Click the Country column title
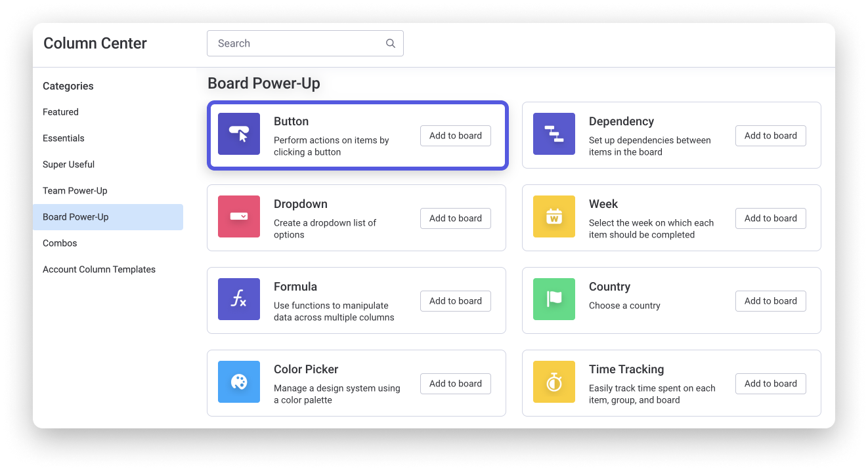868x471 pixels. [609, 287]
